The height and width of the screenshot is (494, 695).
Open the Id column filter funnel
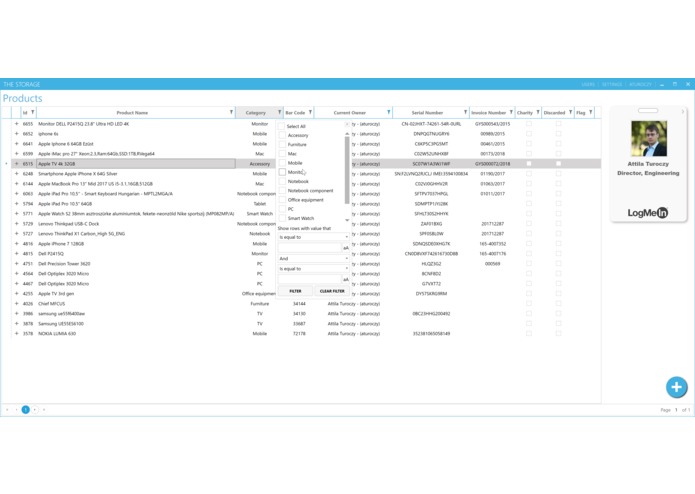click(33, 113)
